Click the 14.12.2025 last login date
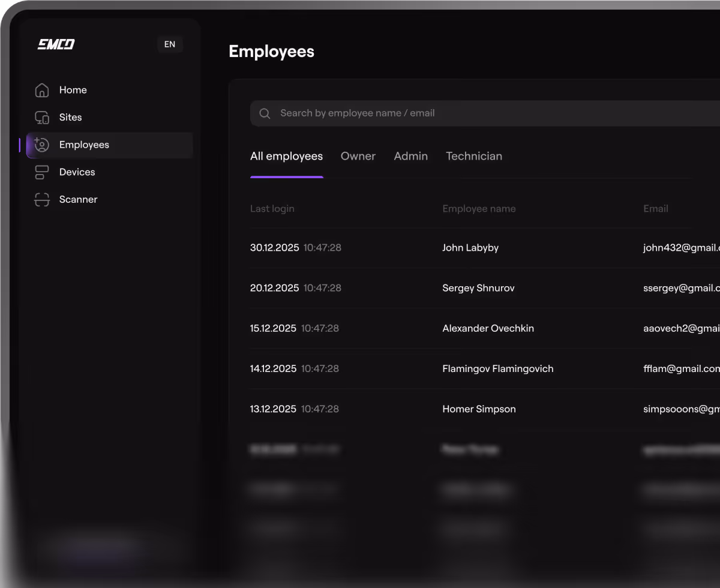This screenshot has height=588, width=720. pos(273,368)
